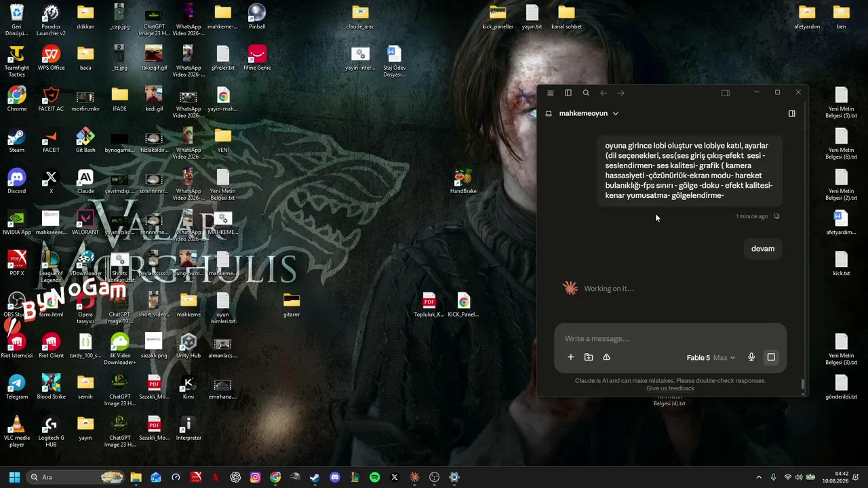Screen dimensions: 868x488
Task: Select the Discord desktop shortcut
Action: tap(17, 182)
